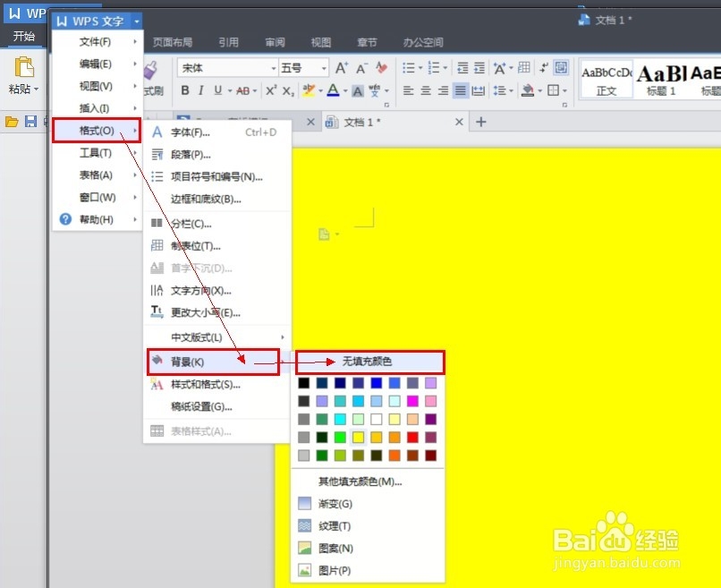
Task: Open the font name dropdown showing 宋体
Action: point(273,67)
